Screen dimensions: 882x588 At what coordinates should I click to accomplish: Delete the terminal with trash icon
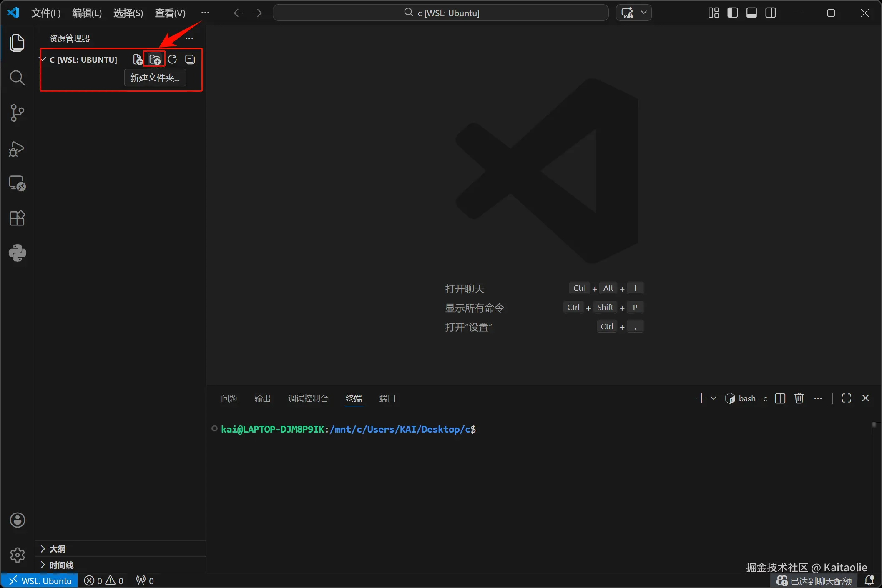(x=799, y=398)
